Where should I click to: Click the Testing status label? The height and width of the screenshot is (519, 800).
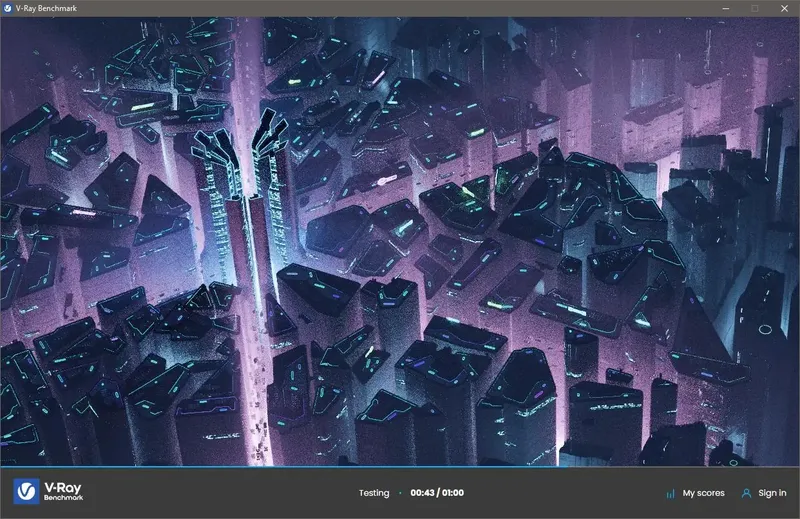373,493
